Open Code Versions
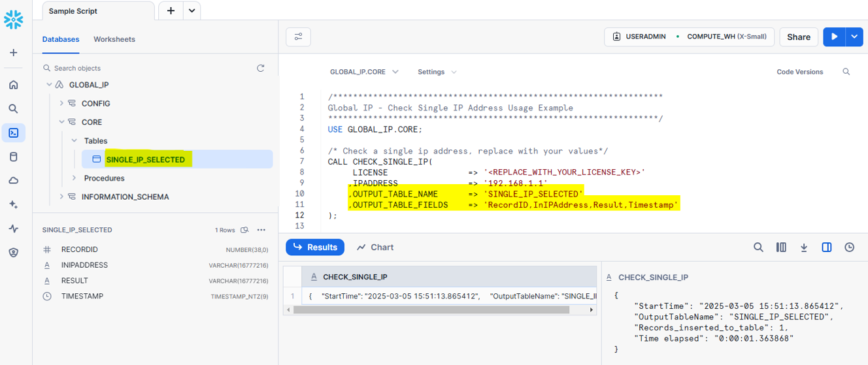Viewport: 868px width, 365px height. click(800, 72)
